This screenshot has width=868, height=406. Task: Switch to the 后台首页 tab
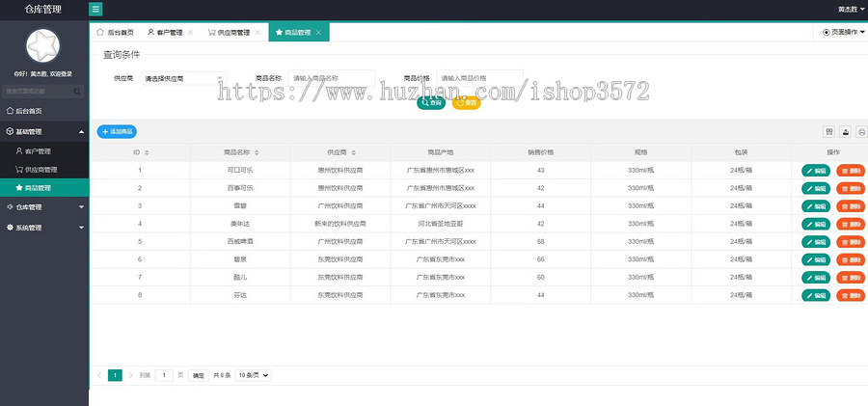tap(115, 33)
